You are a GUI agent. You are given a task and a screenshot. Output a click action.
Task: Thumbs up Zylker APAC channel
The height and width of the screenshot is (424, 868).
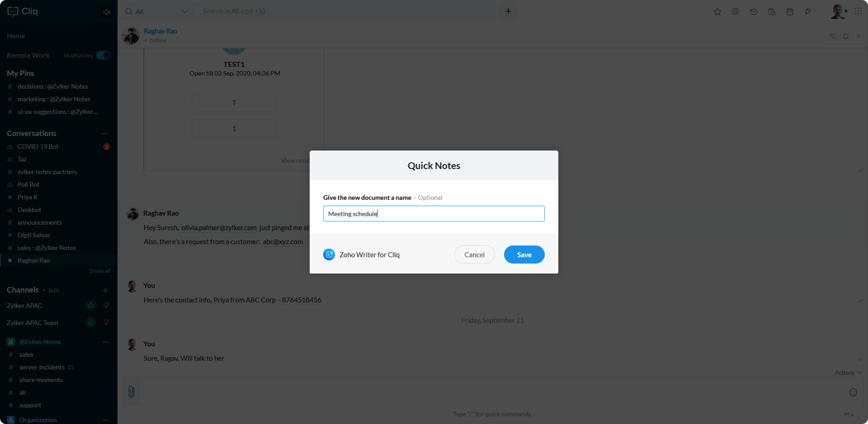pos(91,305)
